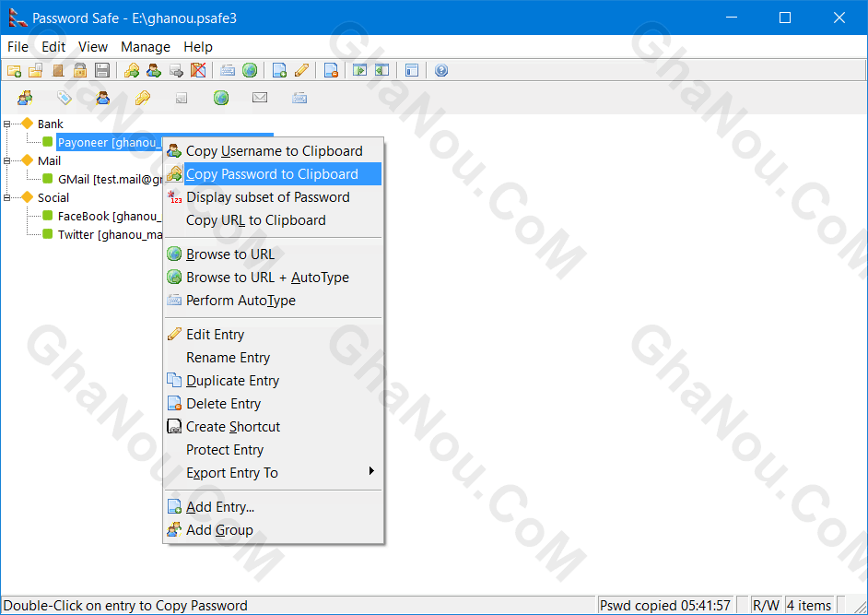
Task: Click the Copy Password toolbar icon
Action: [132, 70]
